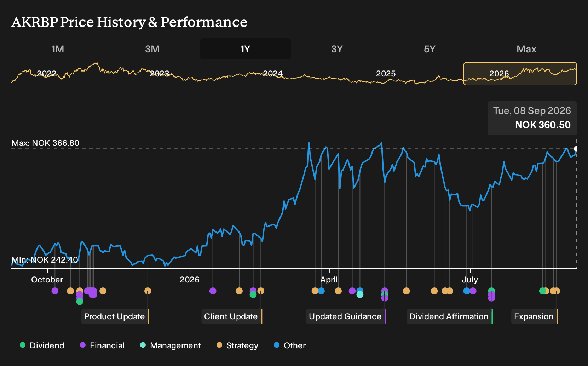
Task: Click the April axis label
Action: point(329,280)
